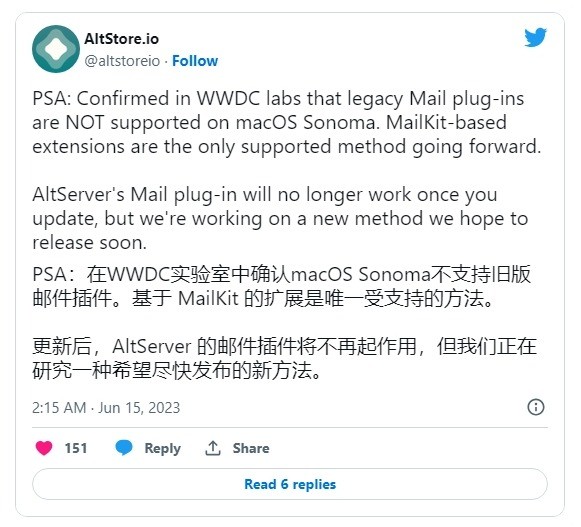Open the 2:15 AM Jun 15, 2023 timestamp
This screenshot has width=581, height=527.
106,408
